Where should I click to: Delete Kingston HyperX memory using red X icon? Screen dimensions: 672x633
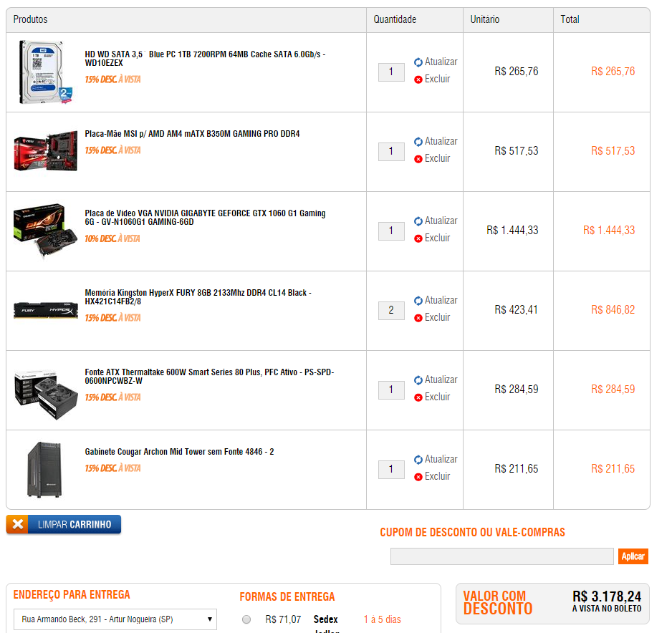pyautogui.click(x=418, y=318)
